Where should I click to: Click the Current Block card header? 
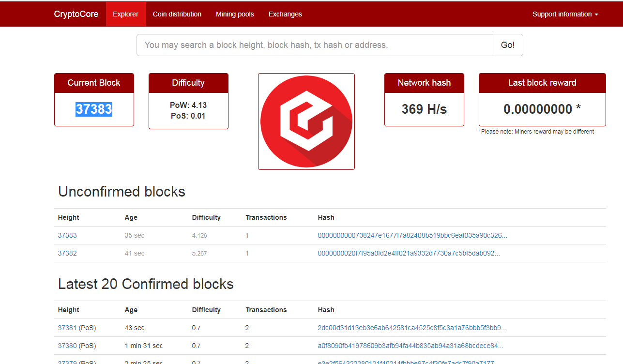tap(94, 83)
